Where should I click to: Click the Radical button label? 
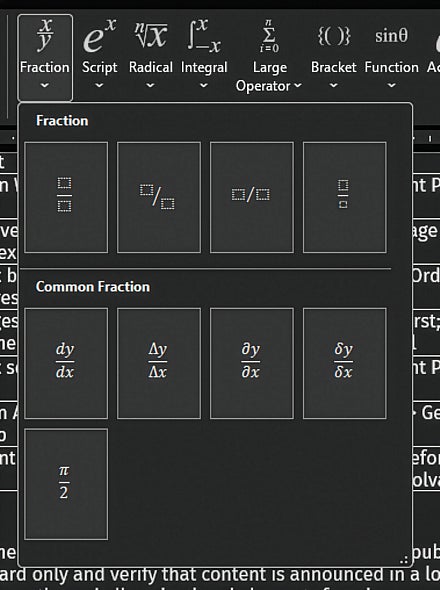(151, 67)
